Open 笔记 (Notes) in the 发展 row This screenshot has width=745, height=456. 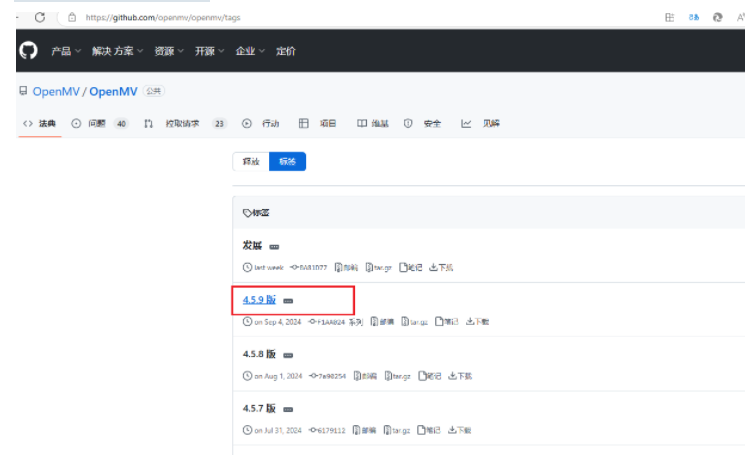411,267
